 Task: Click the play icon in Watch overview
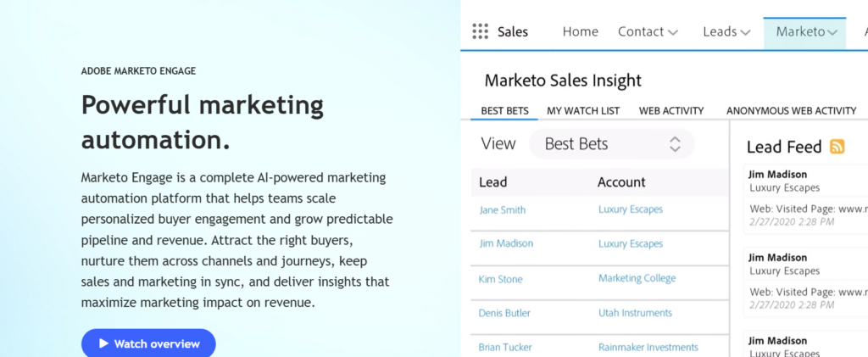(103, 343)
